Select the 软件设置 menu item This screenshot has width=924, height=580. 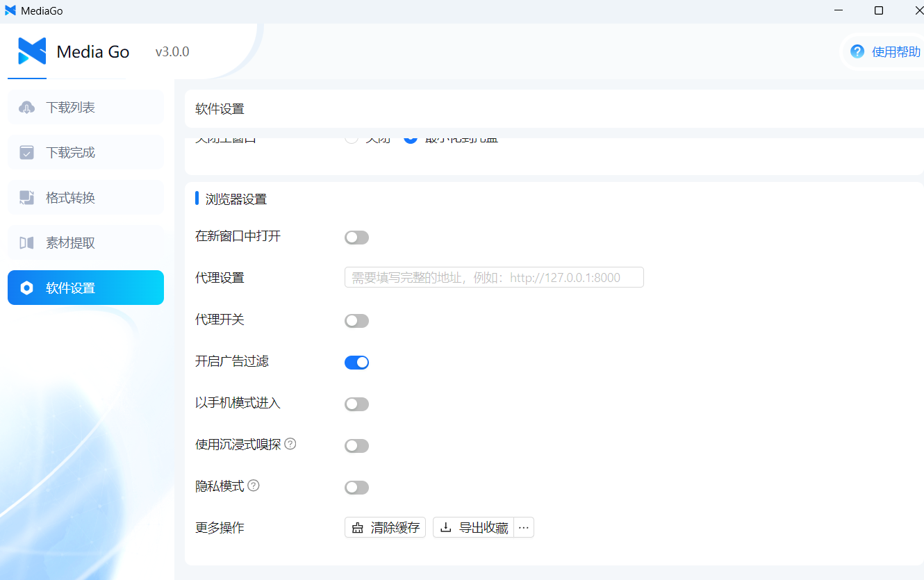coord(85,288)
